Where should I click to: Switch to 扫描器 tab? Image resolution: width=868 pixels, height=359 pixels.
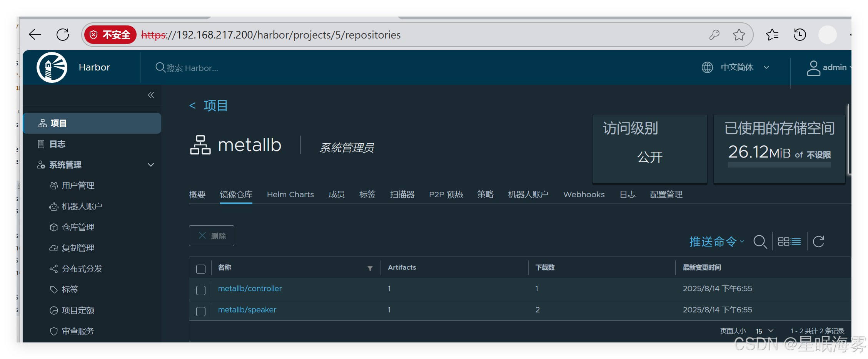pos(402,195)
